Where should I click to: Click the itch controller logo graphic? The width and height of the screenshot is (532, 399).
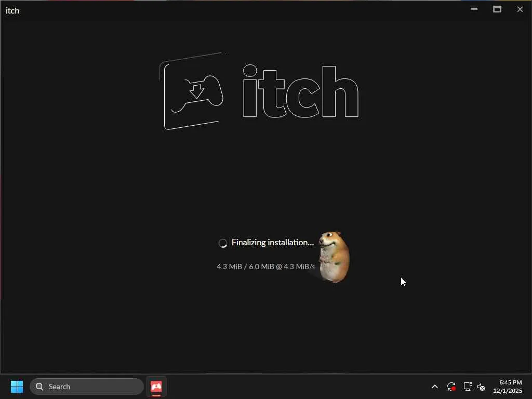tap(192, 91)
